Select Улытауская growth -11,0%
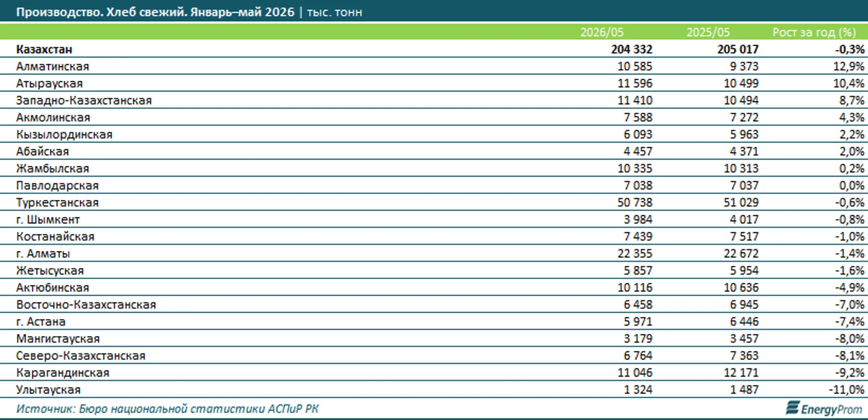Image resolution: width=868 pixels, height=420 pixels. (x=846, y=390)
